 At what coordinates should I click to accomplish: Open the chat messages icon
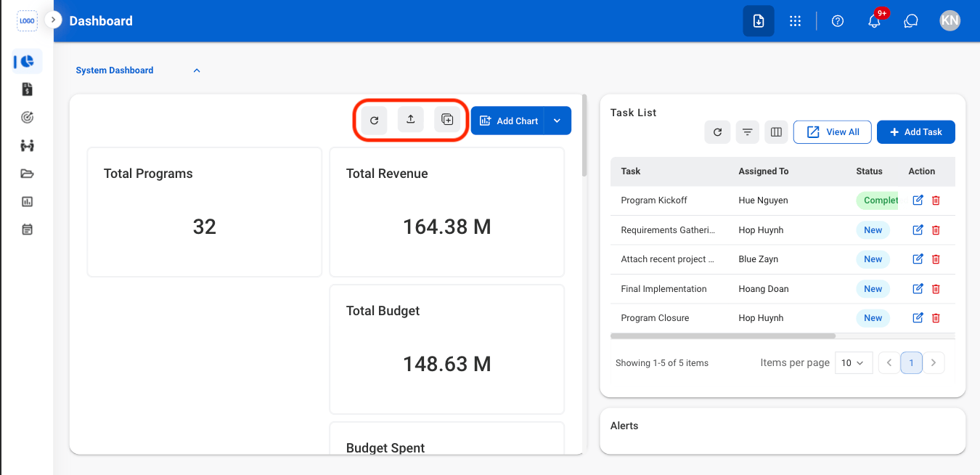911,21
